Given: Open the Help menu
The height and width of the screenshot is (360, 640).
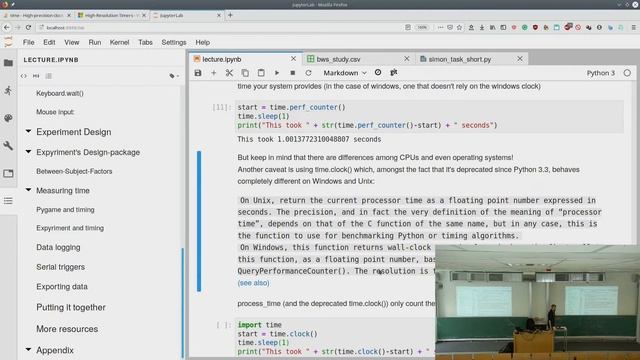Looking at the screenshot, I should [202, 42].
